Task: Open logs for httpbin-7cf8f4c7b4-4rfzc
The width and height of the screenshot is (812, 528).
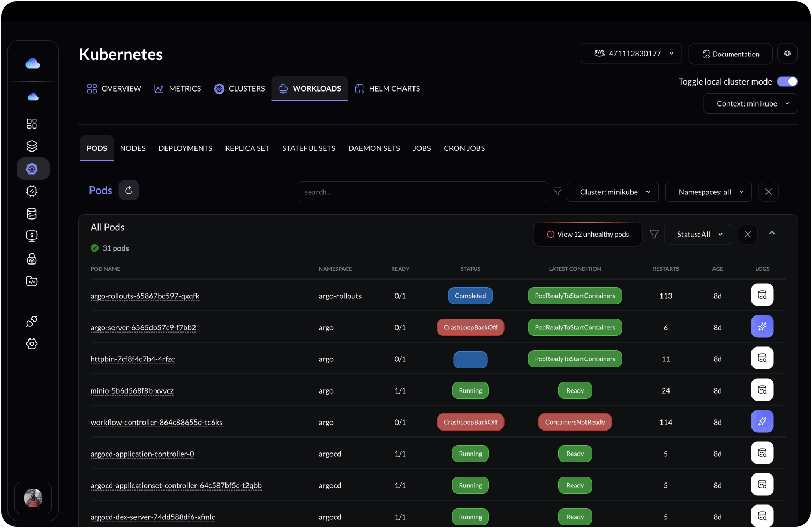Action: click(x=762, y=358)
